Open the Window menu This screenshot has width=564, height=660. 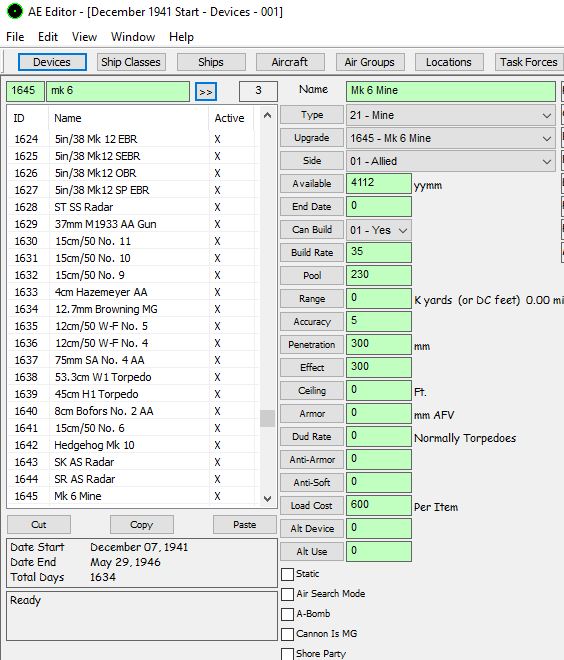point(133,37)
